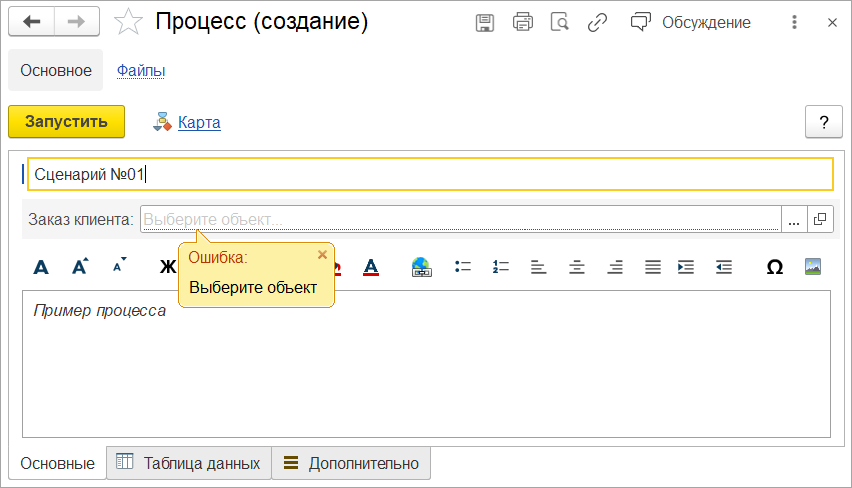This screenshot has width=852, height=488.
Task: Click the save (floppy disk) icon
Action: click(485, 22)
